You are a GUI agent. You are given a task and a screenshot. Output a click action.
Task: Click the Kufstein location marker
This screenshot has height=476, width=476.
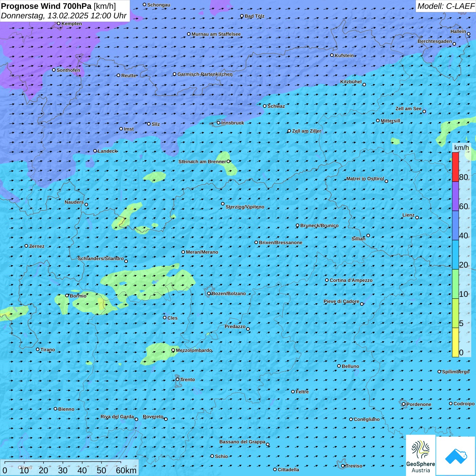click(x=332, y=55)
